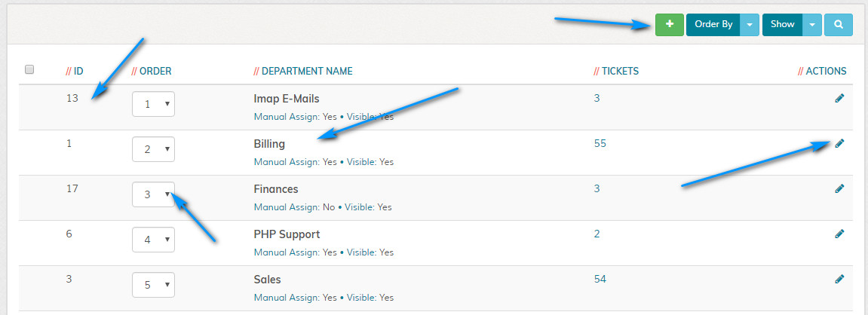This screenshot has width=868, height=315.
Task: Change order dropdown for Finances row
Action: [x=153, y=194]
